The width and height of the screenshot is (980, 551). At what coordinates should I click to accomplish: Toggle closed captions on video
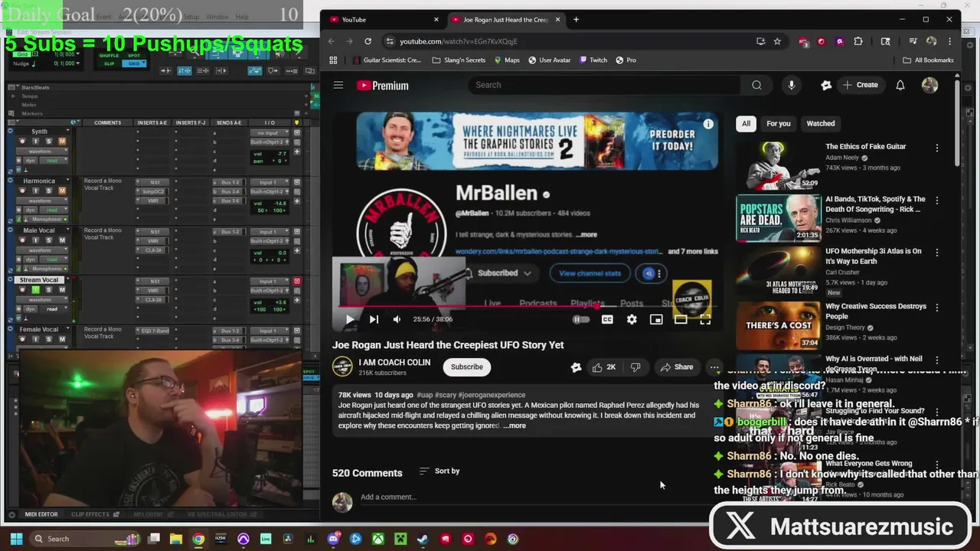click(x=607, y=319)
